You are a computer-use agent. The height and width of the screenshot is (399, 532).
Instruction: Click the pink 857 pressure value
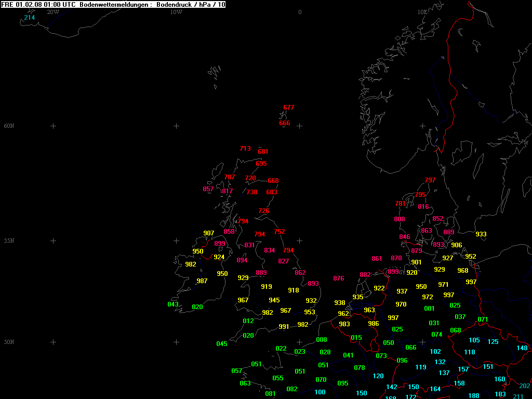point(208,189)
